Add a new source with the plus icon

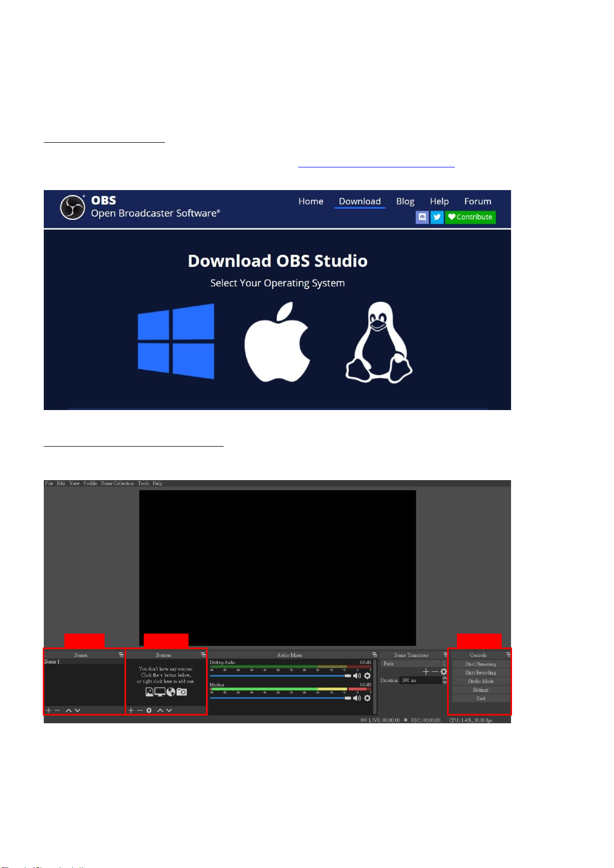131,710
